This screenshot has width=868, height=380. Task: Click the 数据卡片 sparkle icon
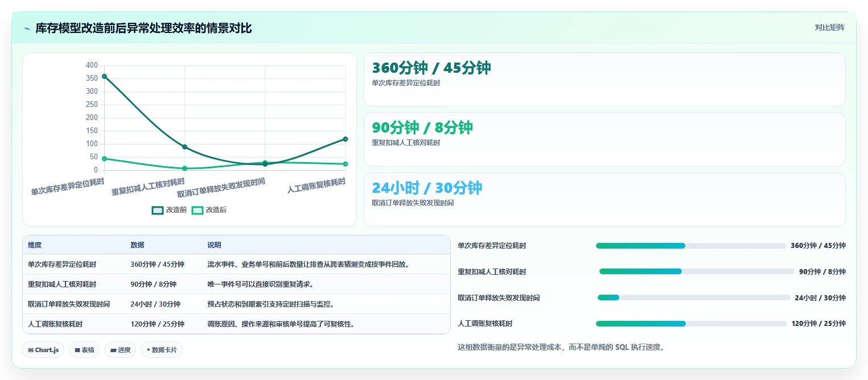tap(148, 350)
